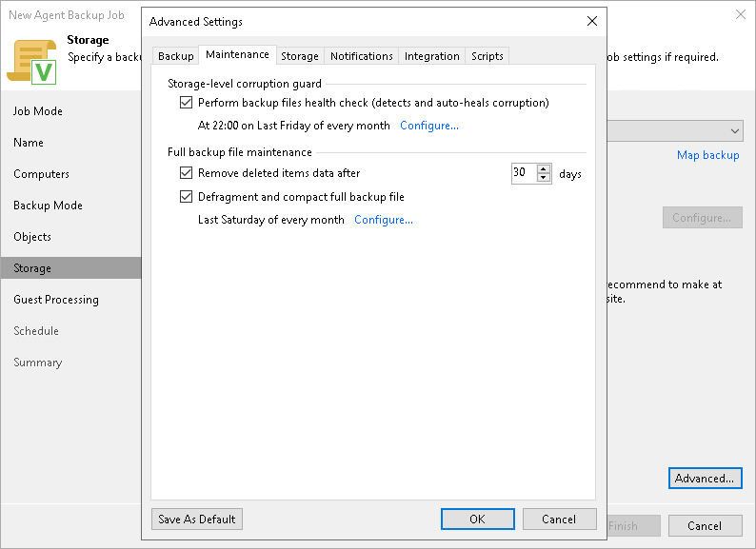Click 'Last Saturday of every month' text

pos(271,220)
